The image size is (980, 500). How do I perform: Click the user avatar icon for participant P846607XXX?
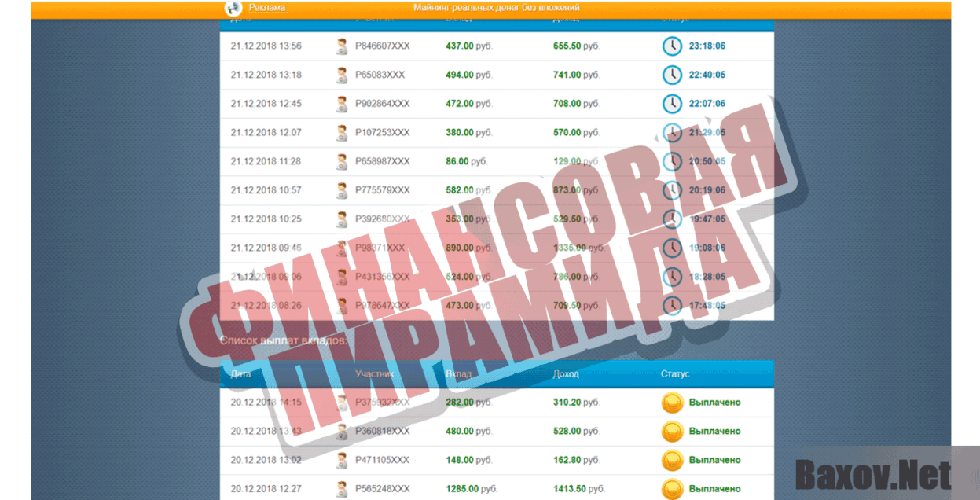[341, 46]
